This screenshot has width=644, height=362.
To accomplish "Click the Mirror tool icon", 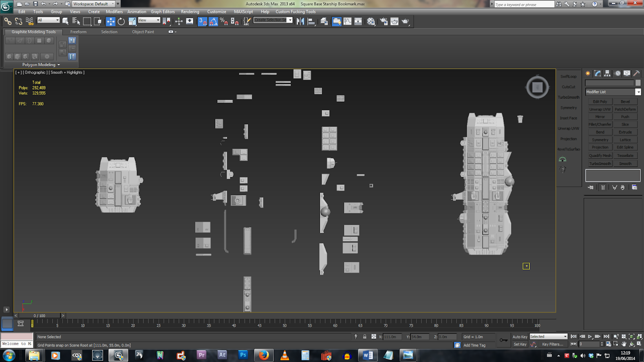I will [300, 22].
